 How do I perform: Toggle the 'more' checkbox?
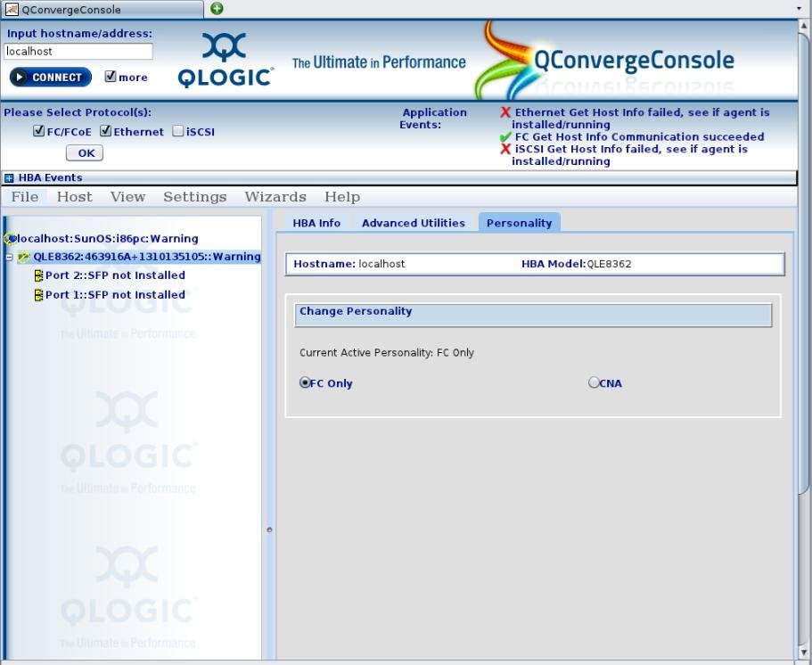pos(111,77)
